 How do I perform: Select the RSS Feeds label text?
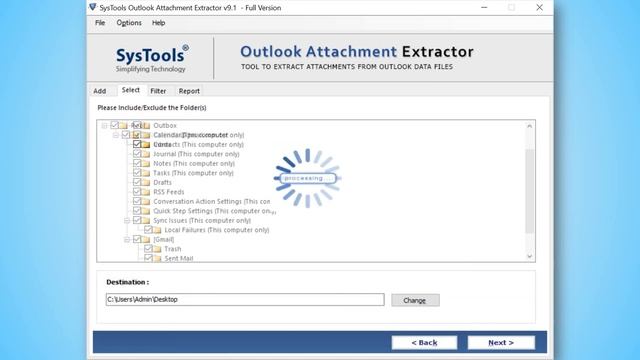[x=169, y=192]
